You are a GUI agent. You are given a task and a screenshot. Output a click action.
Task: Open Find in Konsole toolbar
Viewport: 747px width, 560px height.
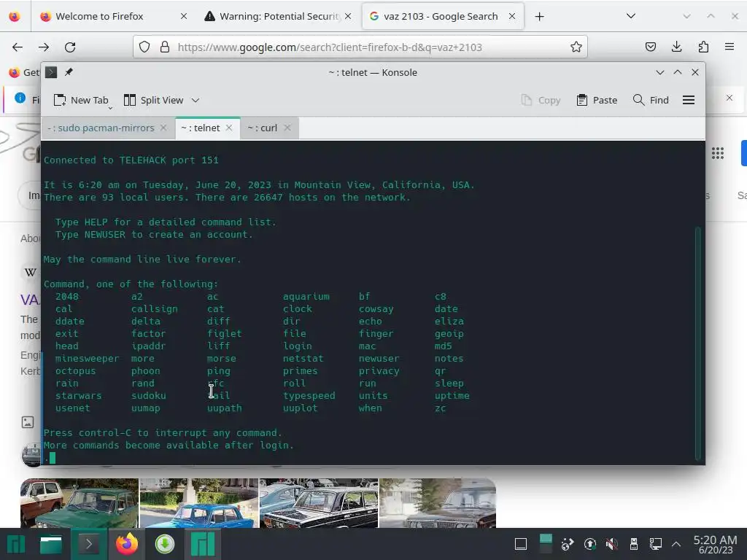click(x=651, y=100)
